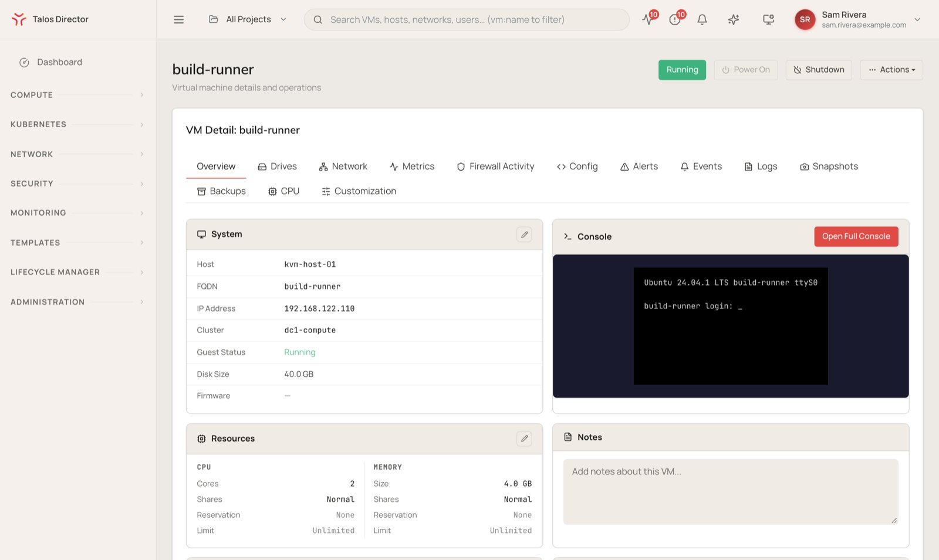Screen dimensions: 939x560
Task: Switch to the CPU tab
Action: pos(284,191)
